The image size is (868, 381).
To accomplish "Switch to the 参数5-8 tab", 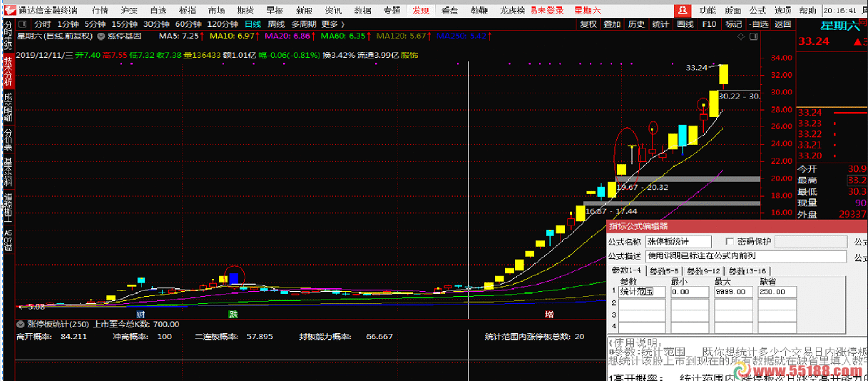I will coord(664,271).
